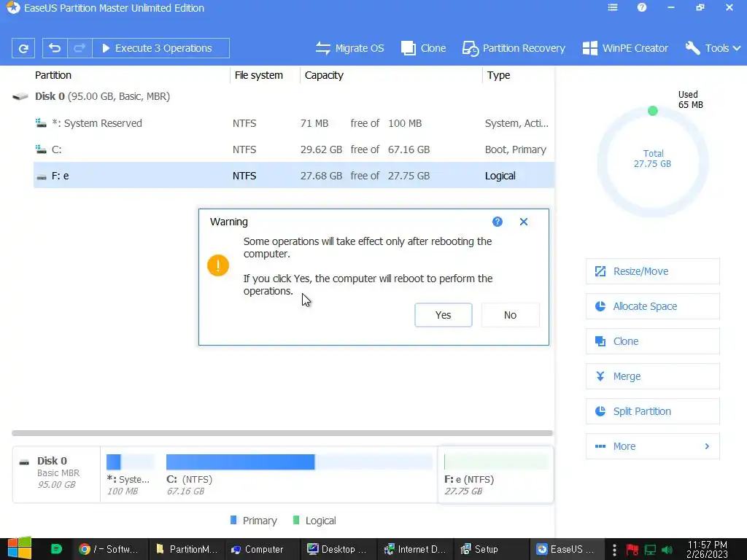Select F: e (NTFS) block in disk map
Image resolution: width=747 pixels, height=560 pixels.
[x=495, y=474]
